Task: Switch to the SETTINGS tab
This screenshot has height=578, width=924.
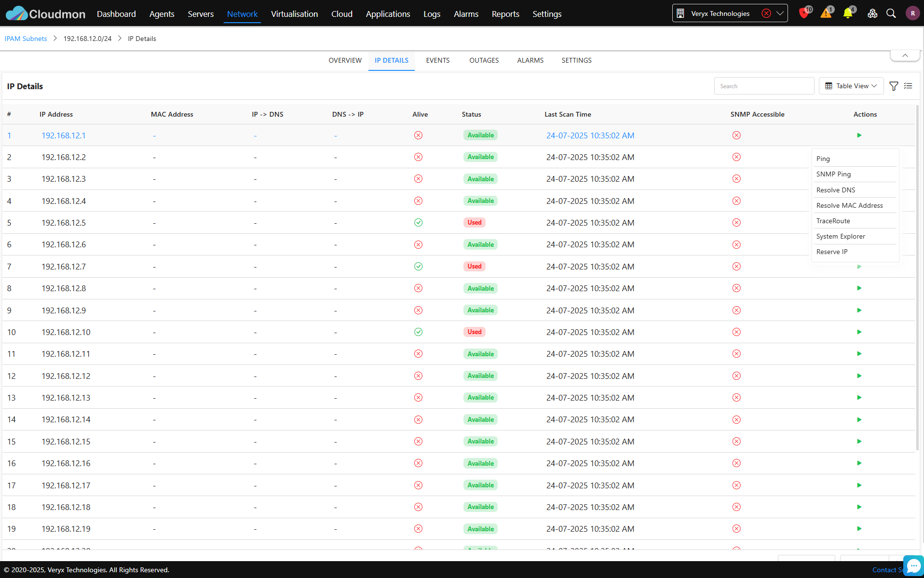Action: click(576, 60)
